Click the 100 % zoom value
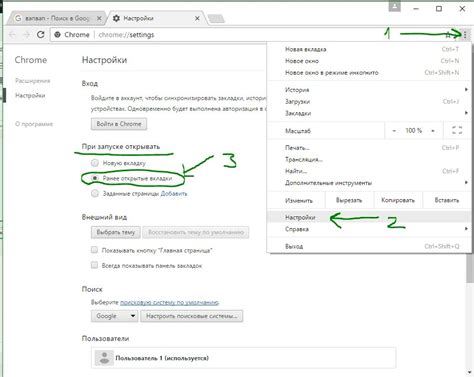The height and width of the screenshot is (377, 474). pos(413,131)
